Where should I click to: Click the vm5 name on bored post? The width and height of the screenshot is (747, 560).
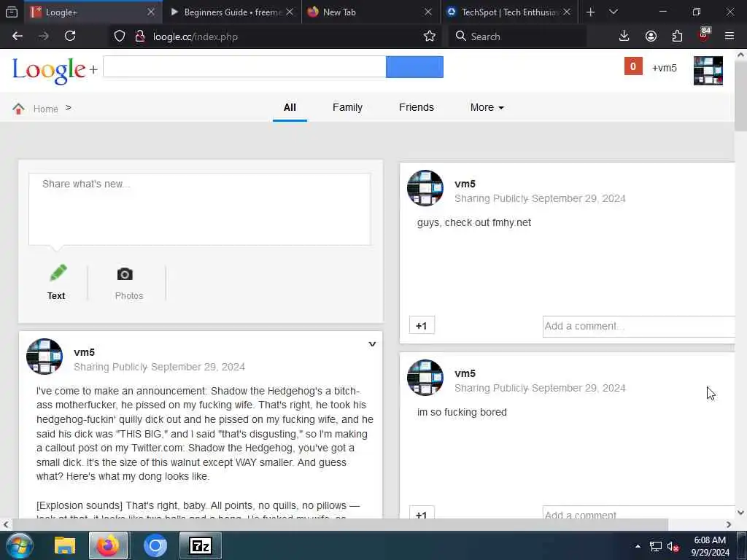tap(465, 373)
